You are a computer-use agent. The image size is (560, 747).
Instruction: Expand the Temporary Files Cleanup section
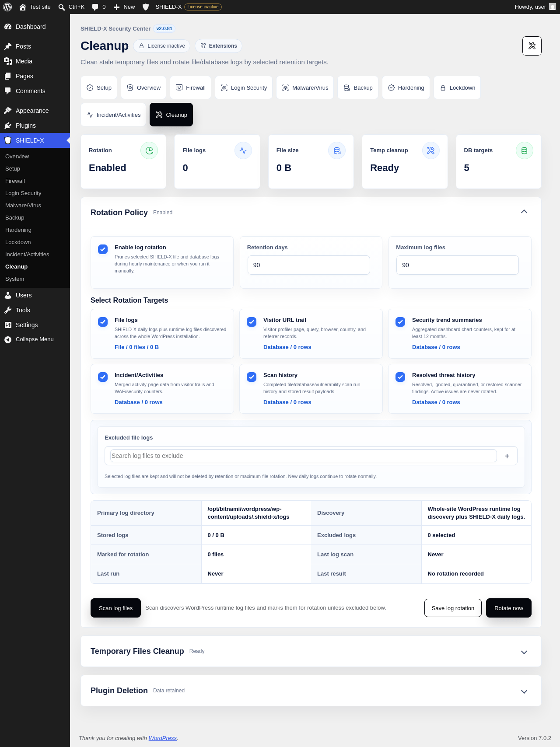pos(524,652)
